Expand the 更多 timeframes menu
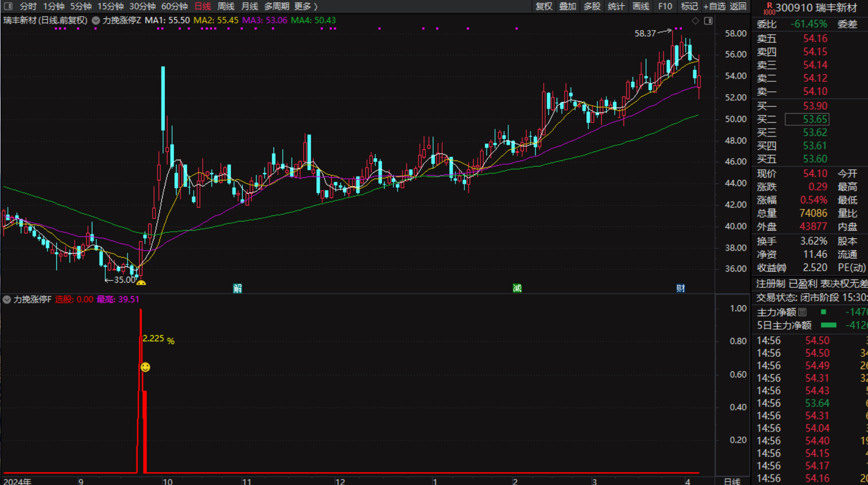The width and height of the screenshot is (868, 485). tap(306, 6)
